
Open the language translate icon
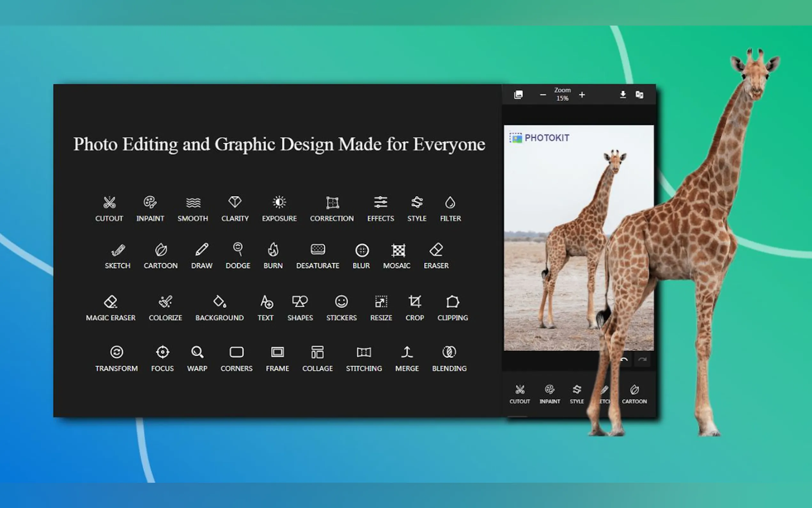[x=639, y=95]
